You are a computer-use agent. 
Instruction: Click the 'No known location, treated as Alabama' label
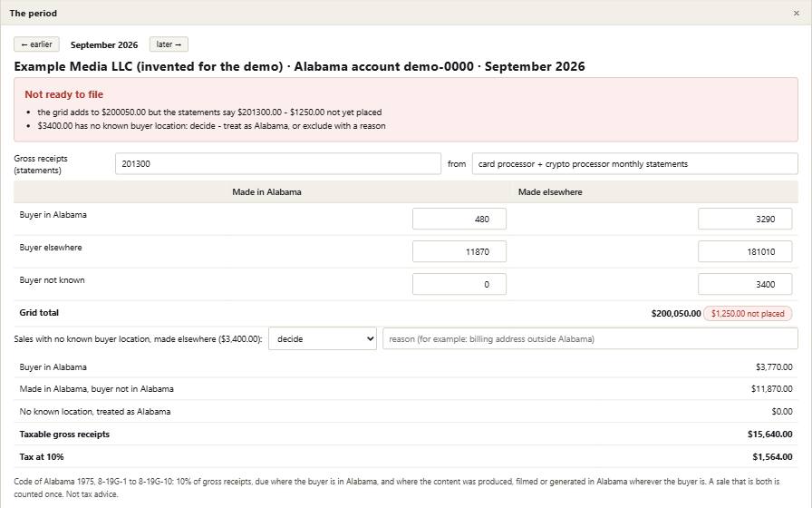(95, 412)
